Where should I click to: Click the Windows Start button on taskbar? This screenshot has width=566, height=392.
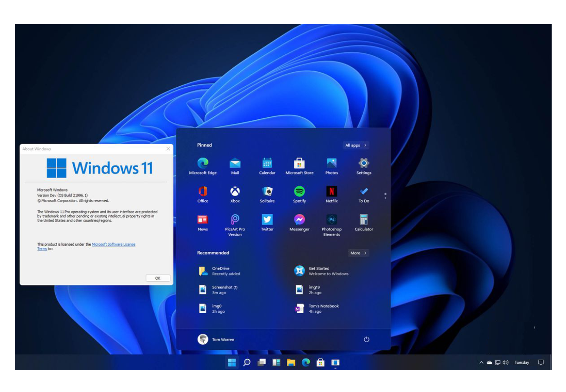(x=232, y=362)
